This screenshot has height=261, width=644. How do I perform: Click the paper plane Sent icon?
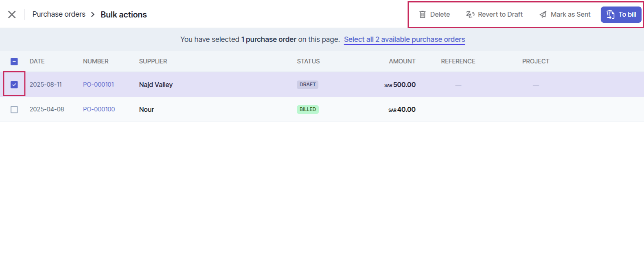coord(543,15)
